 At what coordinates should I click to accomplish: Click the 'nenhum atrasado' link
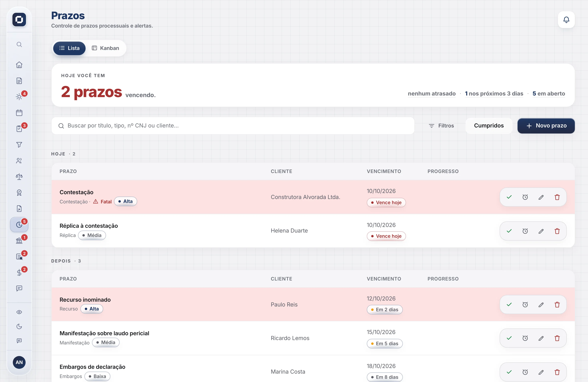432,94
